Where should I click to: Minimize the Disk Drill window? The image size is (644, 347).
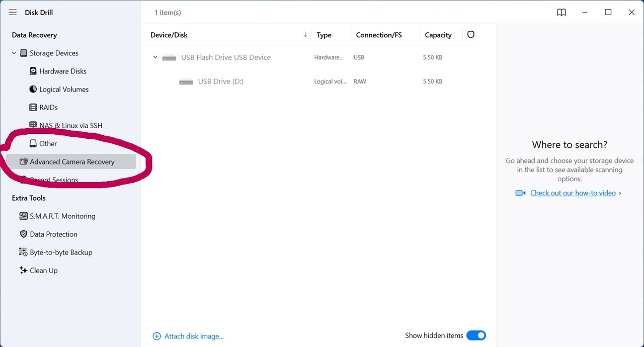(x=585, y=13)
